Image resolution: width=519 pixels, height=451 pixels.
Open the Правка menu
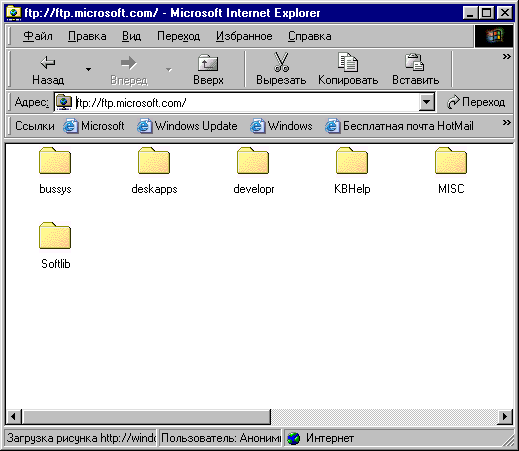[87, 36]
